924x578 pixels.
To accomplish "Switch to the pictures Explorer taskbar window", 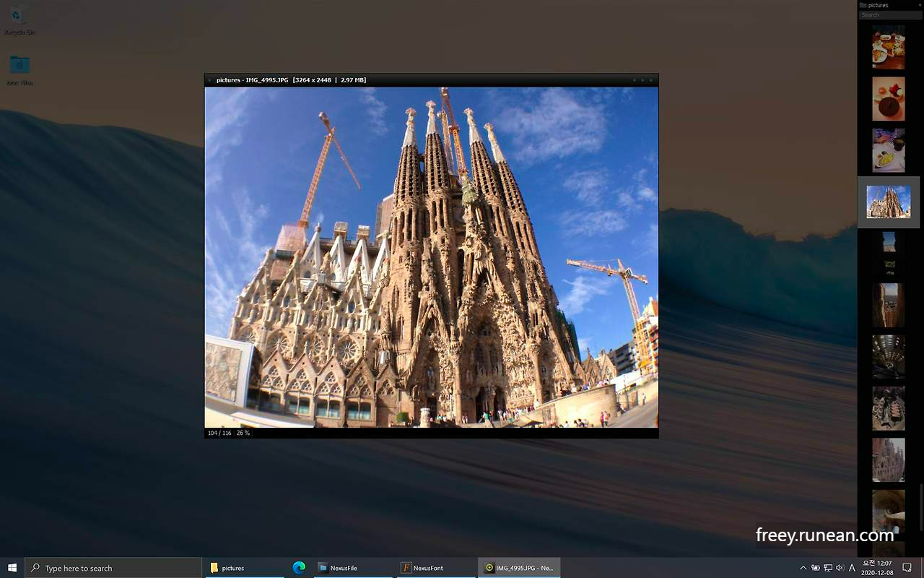I will click(243, 568).
